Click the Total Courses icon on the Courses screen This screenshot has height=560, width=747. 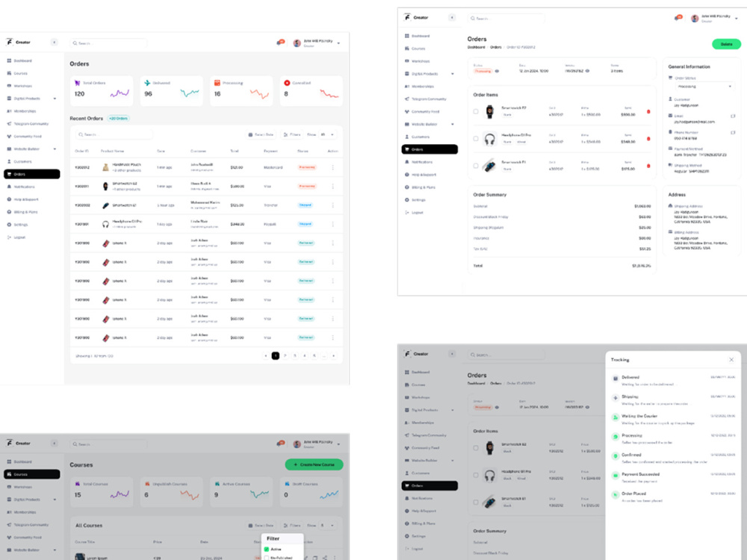[77, 484]
